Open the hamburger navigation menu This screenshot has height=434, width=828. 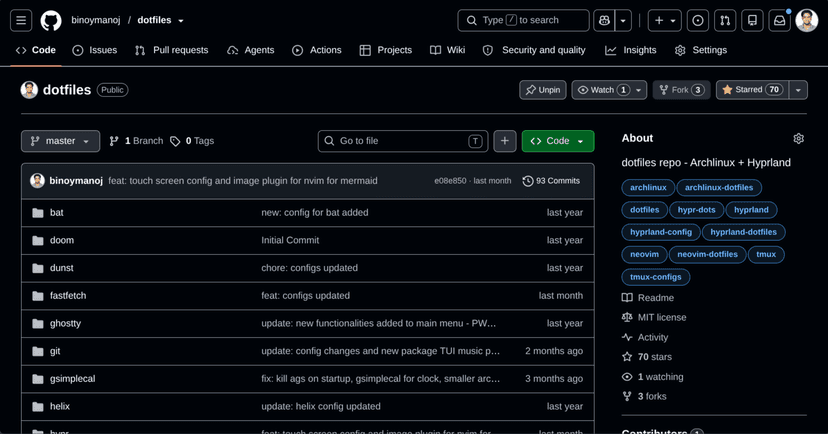(21, 21)
